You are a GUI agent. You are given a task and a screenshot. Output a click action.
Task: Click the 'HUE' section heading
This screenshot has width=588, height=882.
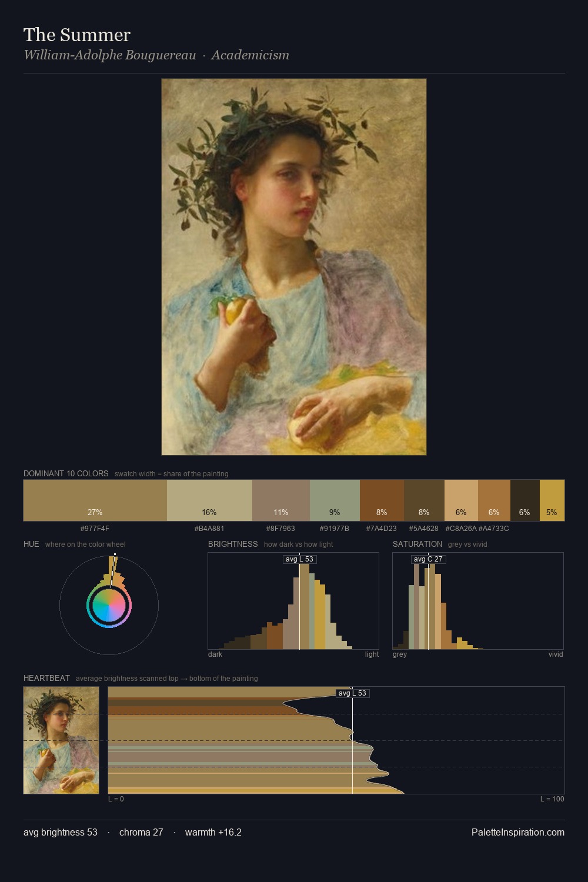coord(31,544)
